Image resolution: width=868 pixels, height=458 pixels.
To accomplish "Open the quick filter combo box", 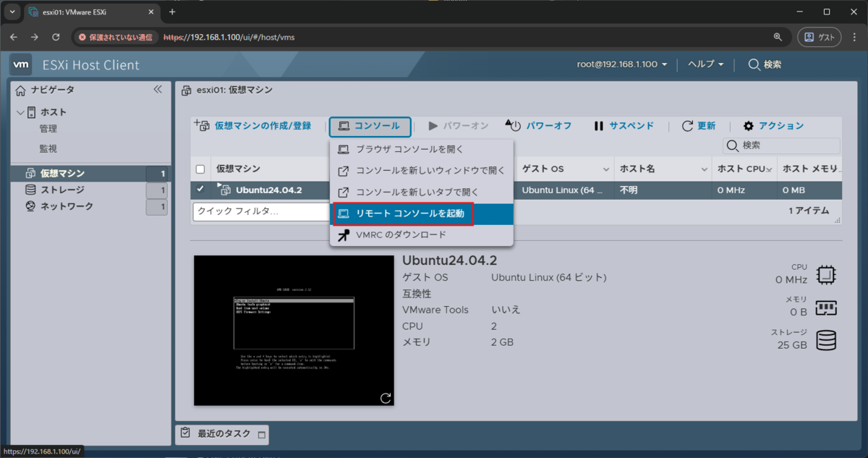I will [262, 211].
